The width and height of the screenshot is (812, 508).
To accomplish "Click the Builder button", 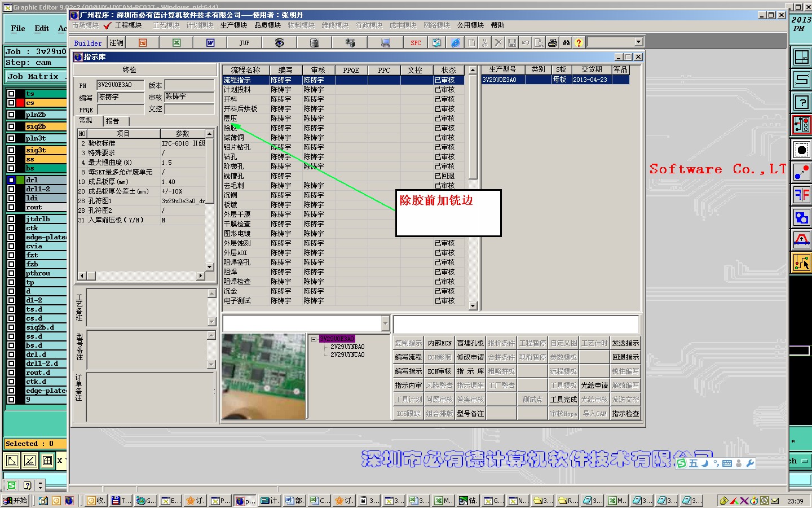I will [88, 43].
